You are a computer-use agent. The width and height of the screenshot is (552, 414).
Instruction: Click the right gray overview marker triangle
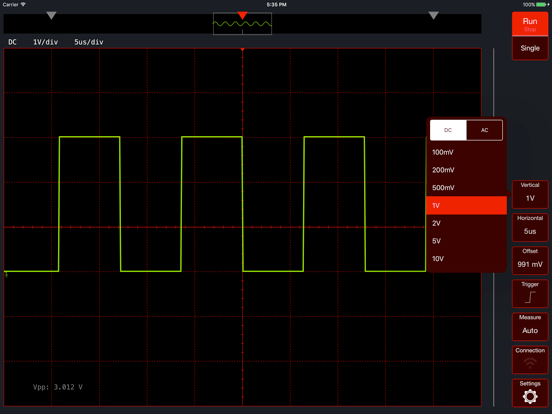[433, 15]
